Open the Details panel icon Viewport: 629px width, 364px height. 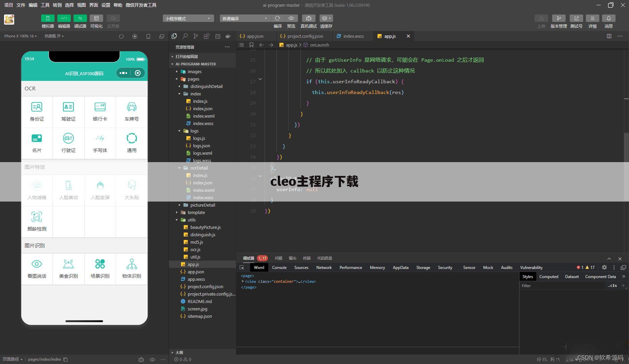tap(592, 18)
